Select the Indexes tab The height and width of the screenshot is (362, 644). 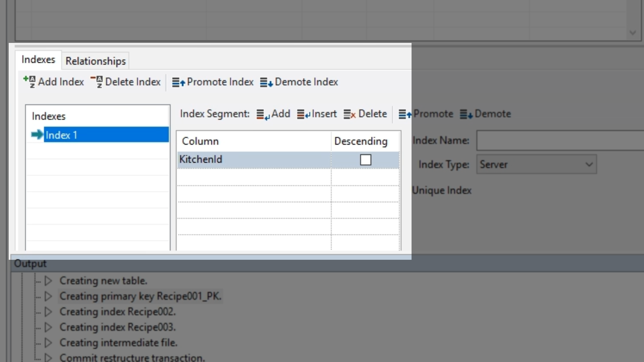(x=38, y=60)
